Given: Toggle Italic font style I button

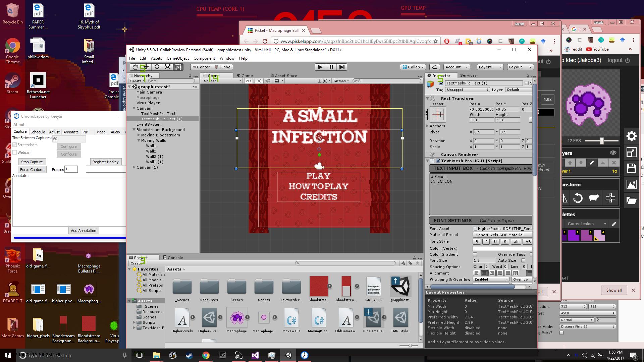Looking at the screenshot, I should (486, 242).
